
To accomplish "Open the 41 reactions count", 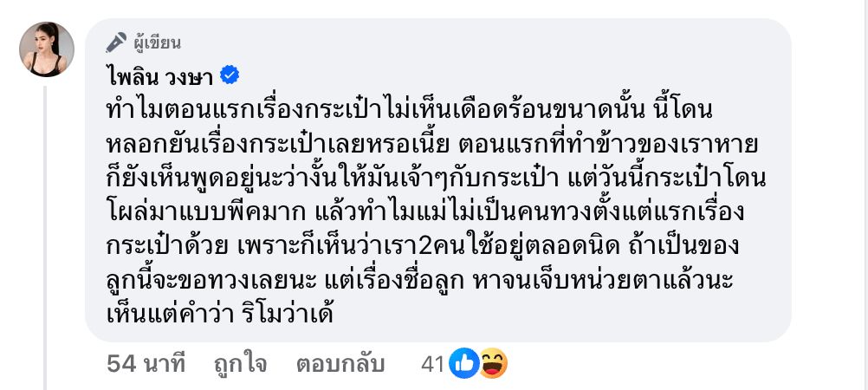I will tap(431, 363).
